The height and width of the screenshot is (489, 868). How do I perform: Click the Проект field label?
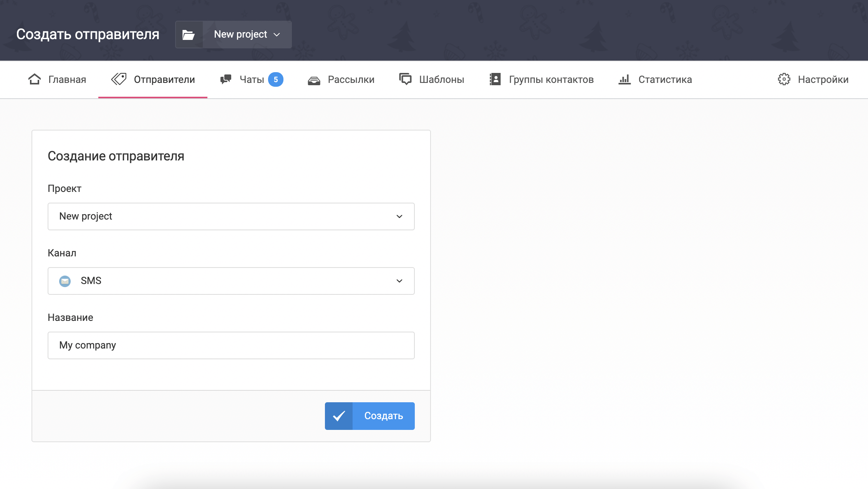point(65,188)
